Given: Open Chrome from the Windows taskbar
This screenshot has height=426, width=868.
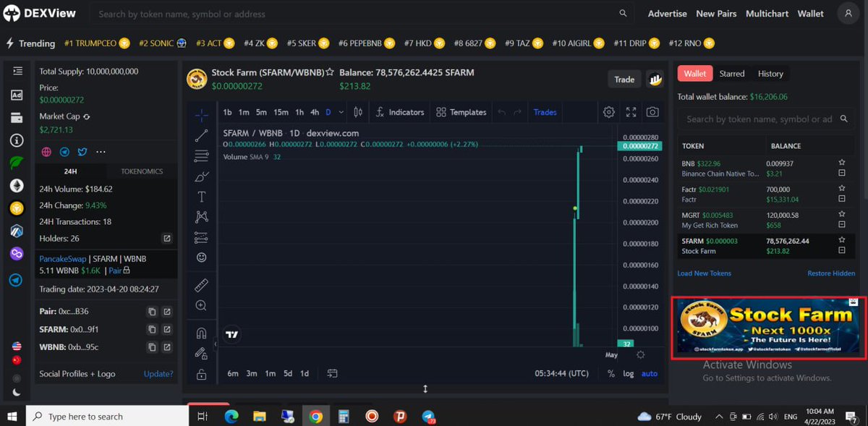Looking at the screenshot, I should (315, 416).
